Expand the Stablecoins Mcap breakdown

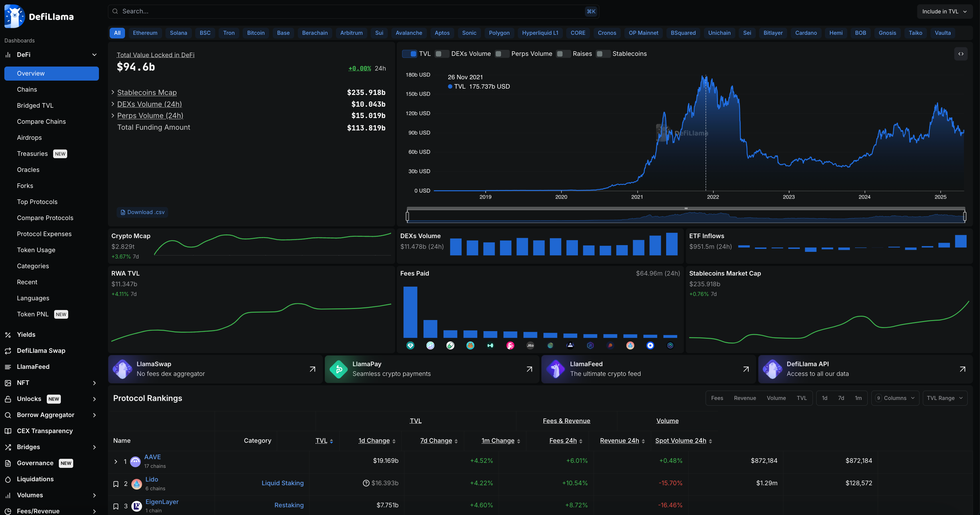pos(113,92)
